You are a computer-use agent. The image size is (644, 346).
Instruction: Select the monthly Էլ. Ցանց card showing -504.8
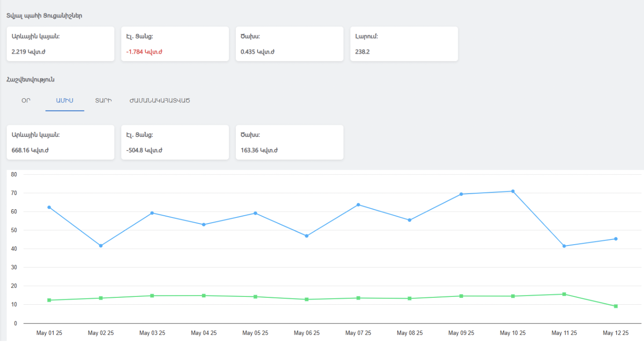[175, 142]
